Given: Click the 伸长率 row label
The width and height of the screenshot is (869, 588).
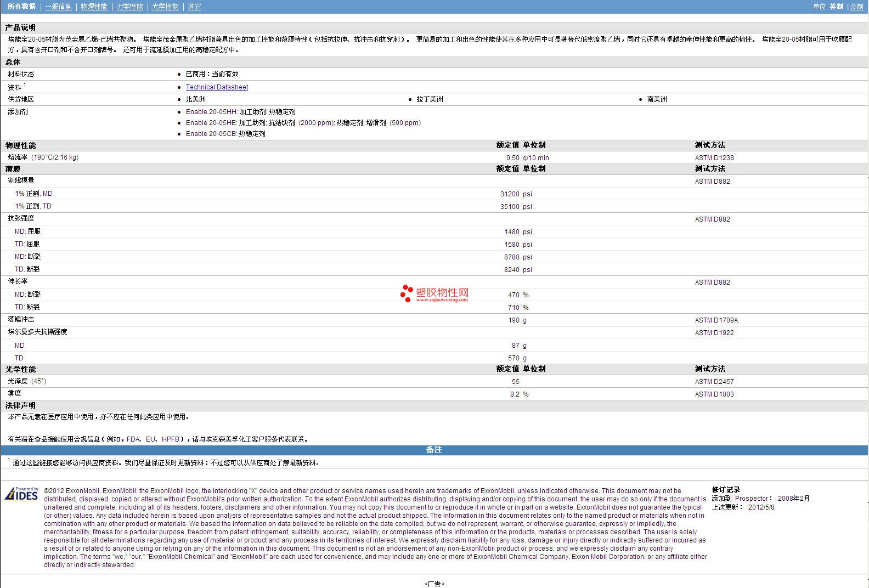Looking at the screenshot, I should pos(18,281).
